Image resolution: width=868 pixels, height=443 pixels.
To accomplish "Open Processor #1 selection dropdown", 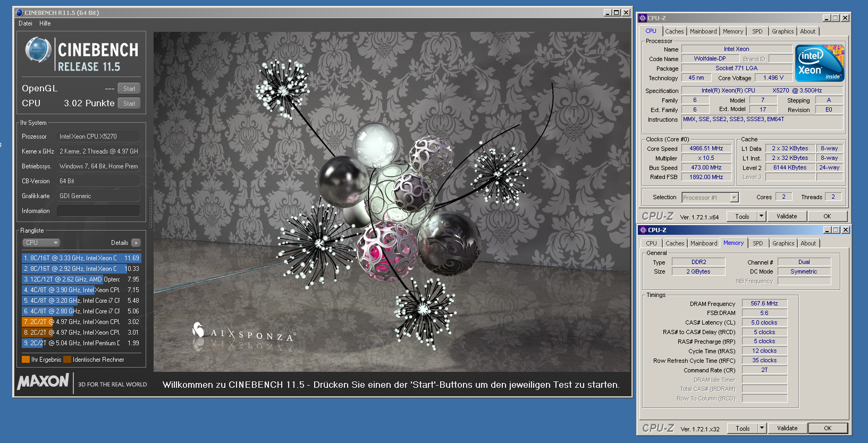I will [x=710, y=198].
